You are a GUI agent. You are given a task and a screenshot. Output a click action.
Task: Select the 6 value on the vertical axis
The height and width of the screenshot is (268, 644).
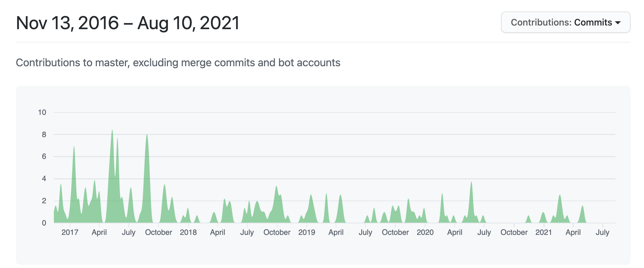pos(44,156)
